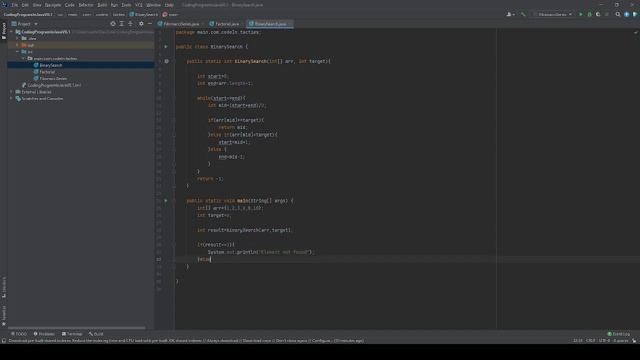This screenshot has height=360, width=640.
Task: Click the green Run button
Action: pyautogui.click(x=581, y=14)
